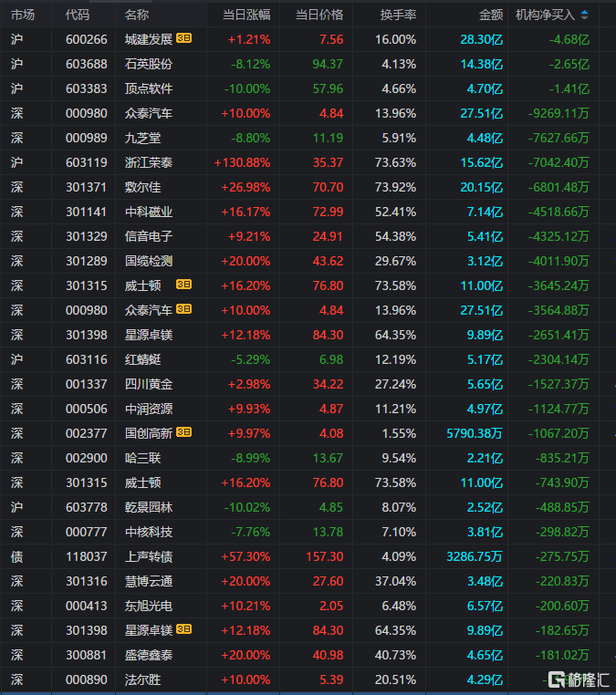Image resolution: width=616 pixels, height=695 pixels.
Task: Click the 机构净买入 header label
Action: point(546,16)
